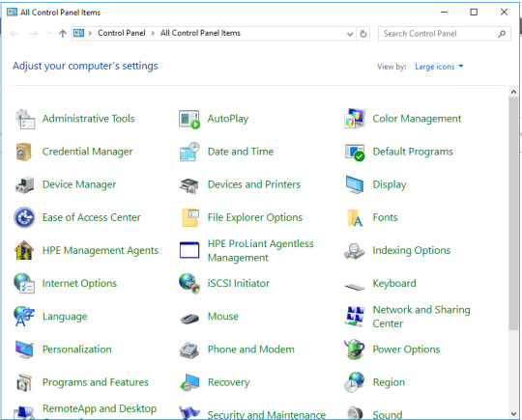Image resolution: width=522 pixels, height=420 pixels.
Task: Expand the chevron after Control Panel breadcrumb
Action: pyautogui.click(x=153, y=33)
